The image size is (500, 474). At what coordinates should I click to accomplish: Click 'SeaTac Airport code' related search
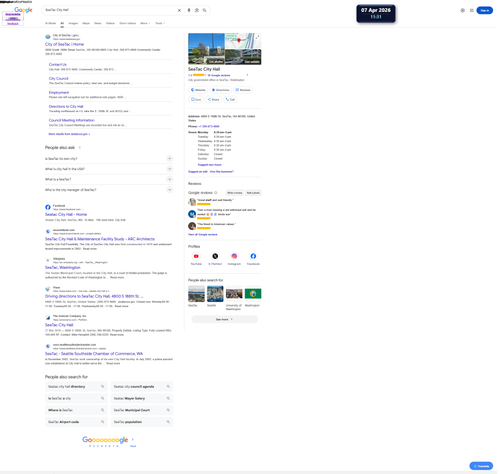tap(76, 422)
